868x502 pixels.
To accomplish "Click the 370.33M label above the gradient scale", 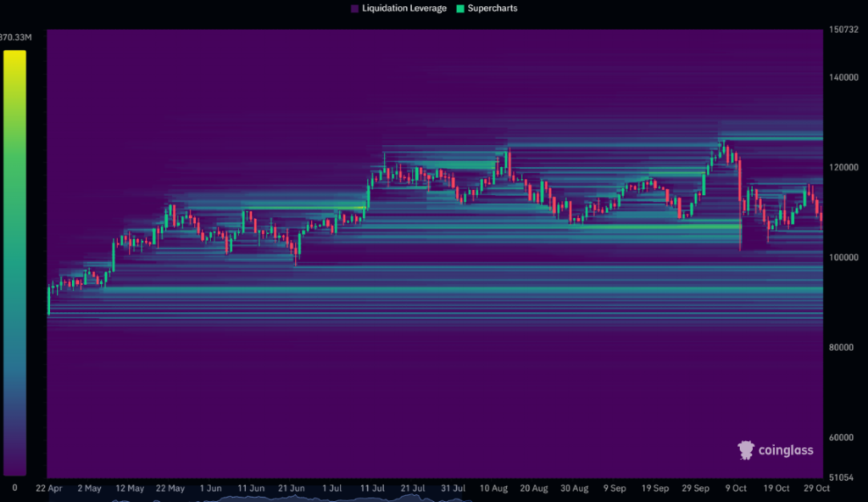I will [x=14, y=36].
